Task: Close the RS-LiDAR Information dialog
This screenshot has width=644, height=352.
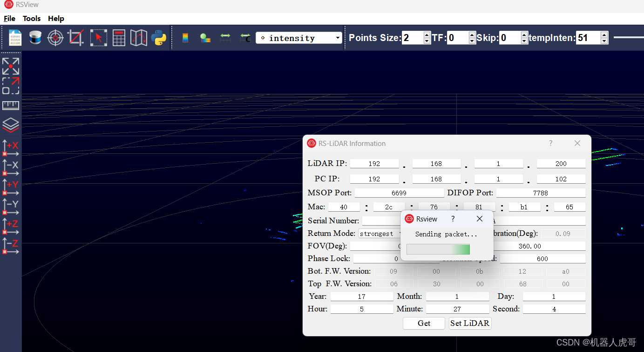Action: (x=577, y=143)
